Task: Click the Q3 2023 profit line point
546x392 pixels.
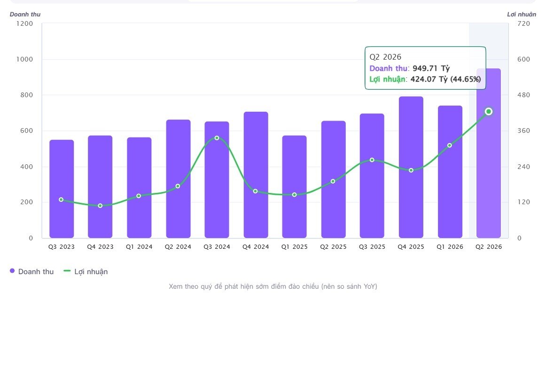Action: pyautogui.click(x=61, y=200)
